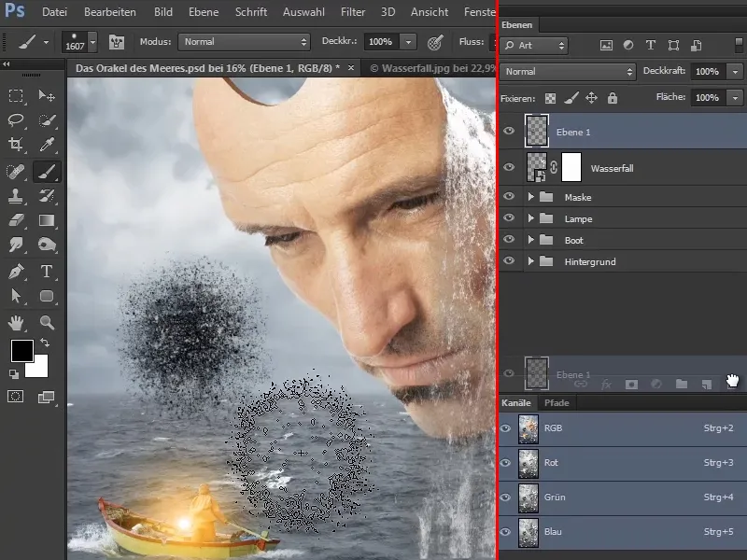The width and height of the screenshot is (747, 560).
Task: Select the Path Selection tool
Action: pos(16,296)
